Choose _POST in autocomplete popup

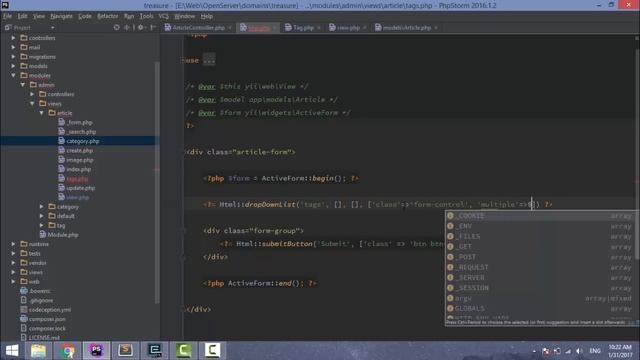click(x=539, y=257)
